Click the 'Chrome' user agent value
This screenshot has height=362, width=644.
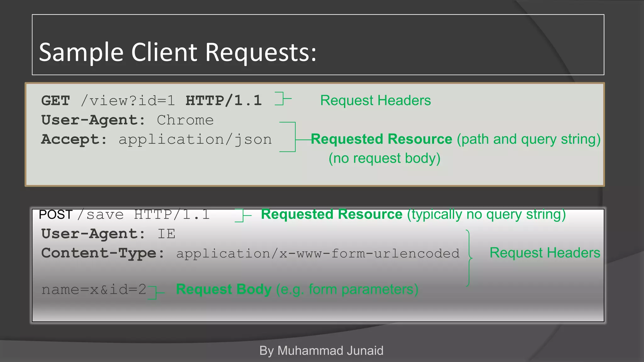click(x=185, y=120)
